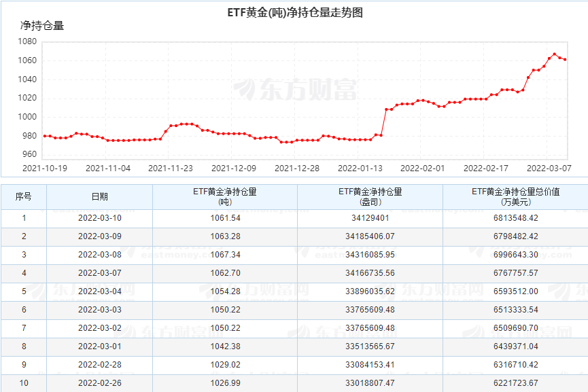The width and height of the screenshot is (588, 392).
Task: Click the rightmost data point on the chart
Action: (565, 60)
